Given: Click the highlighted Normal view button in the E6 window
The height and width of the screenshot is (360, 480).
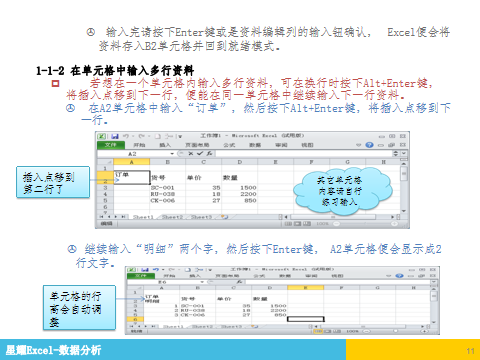Looking at the screenshot, I should tap(318, 331).
